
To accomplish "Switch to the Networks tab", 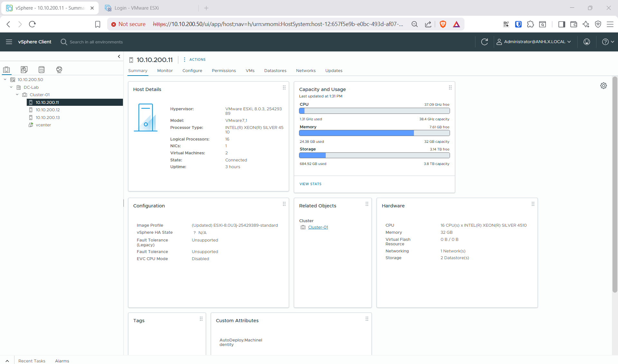I will click(306, 71).
